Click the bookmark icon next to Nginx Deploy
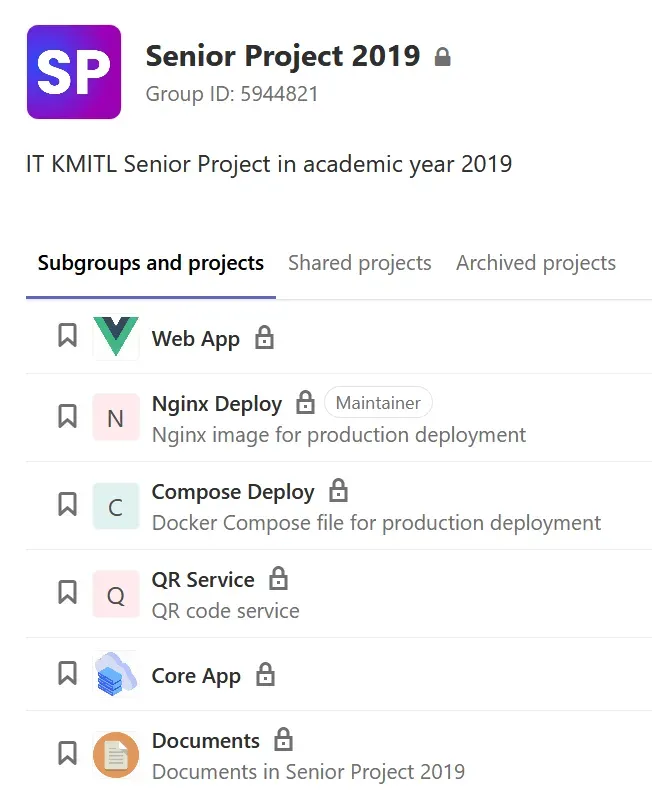Image resolution: width=652 pixels, height=811 pixels. (x=67, y=416)
